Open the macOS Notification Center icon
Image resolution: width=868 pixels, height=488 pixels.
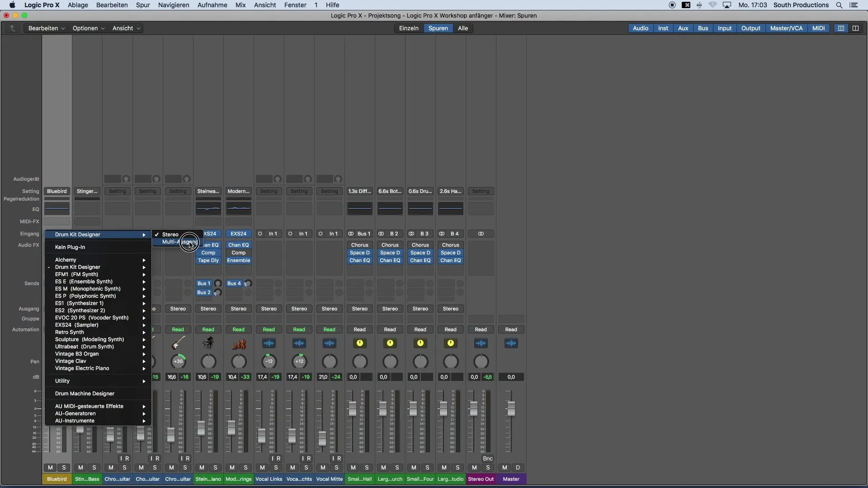pyautogui.click(x=854, y=5)
